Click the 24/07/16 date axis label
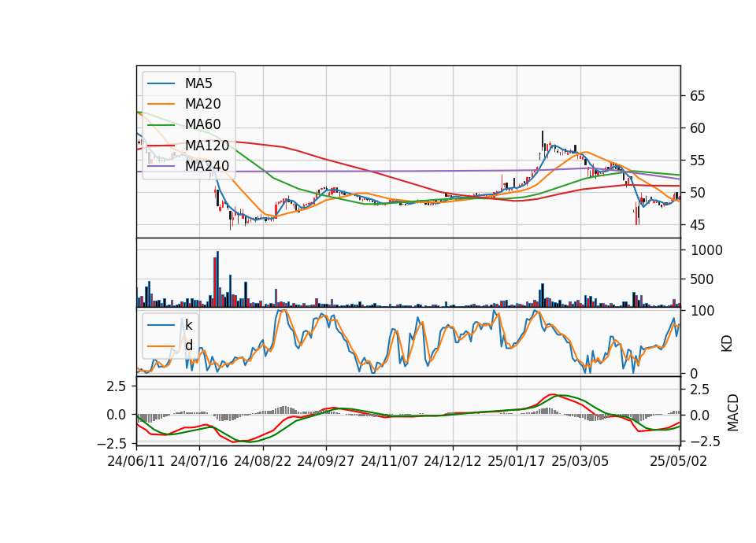The height and width of the screenshot is (543, 756). pyautogui.click(x=199, y=461)
